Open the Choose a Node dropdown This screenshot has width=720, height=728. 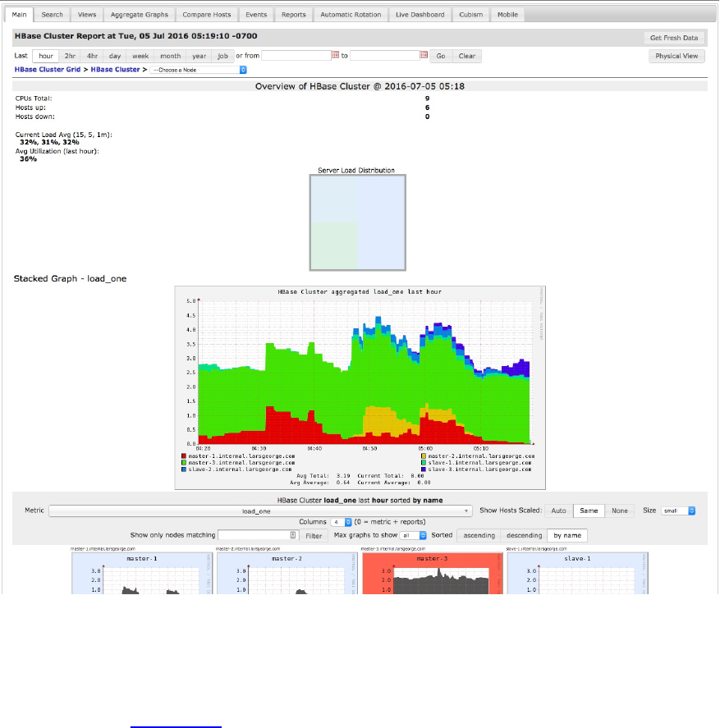pyautogui.click(x=199, y=70)
